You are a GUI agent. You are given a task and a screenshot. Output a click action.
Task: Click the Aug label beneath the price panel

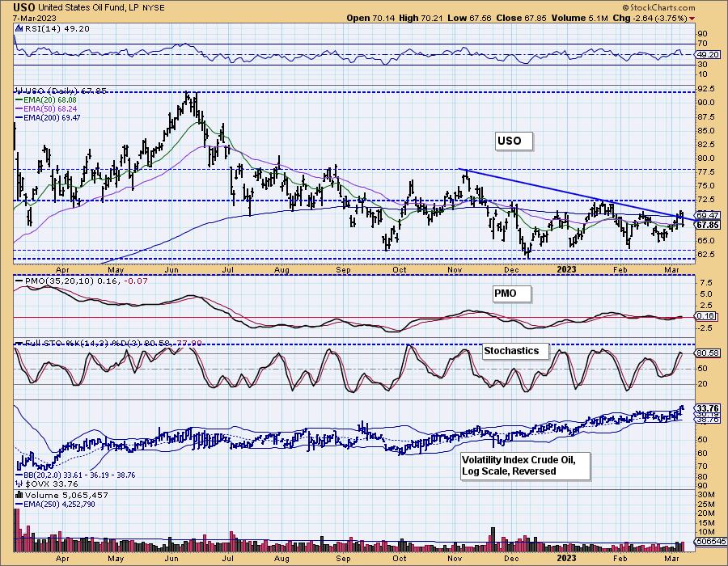281,270
